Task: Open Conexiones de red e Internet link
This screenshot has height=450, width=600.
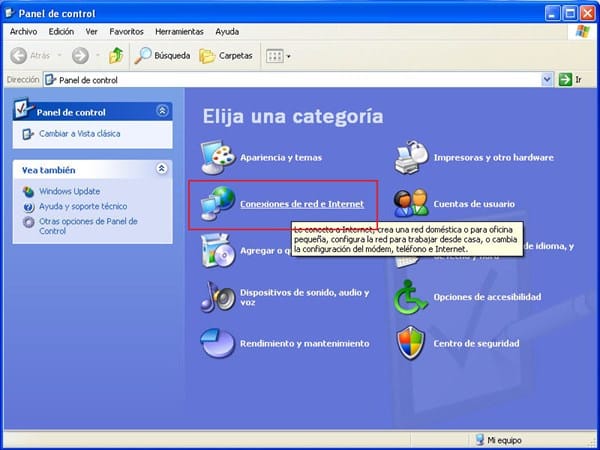Action: pyautogui.click(x=302, y=204)
